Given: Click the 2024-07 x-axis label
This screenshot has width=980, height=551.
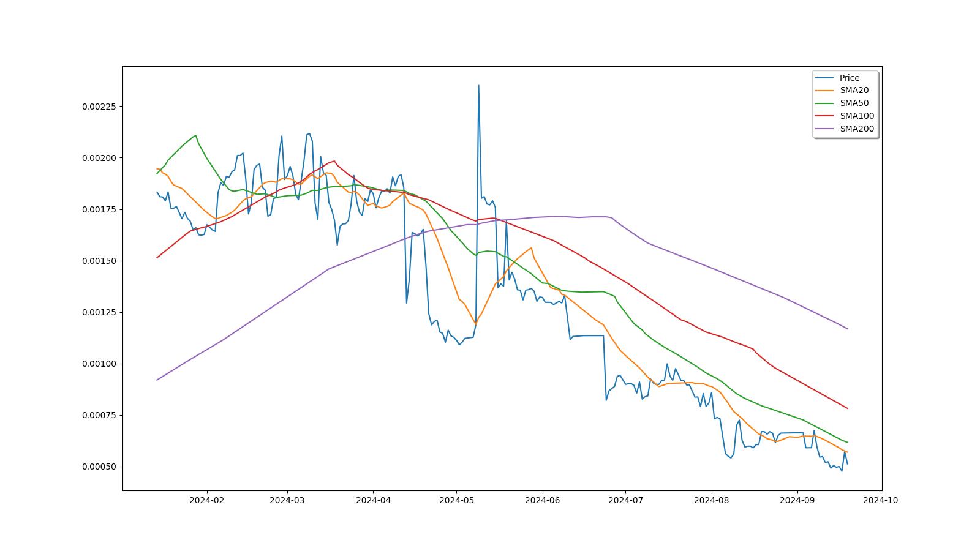Looking at the screenshot, I should 625,500.
